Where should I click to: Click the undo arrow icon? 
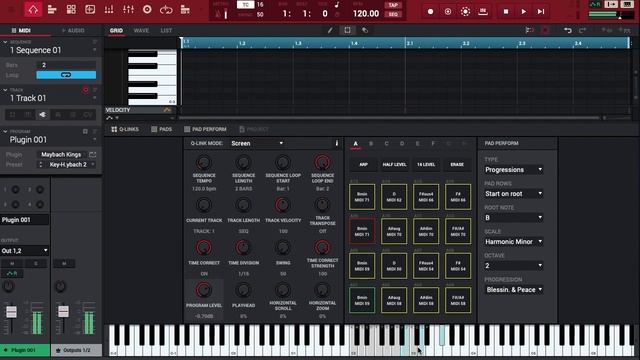click(x=567, y=30)
